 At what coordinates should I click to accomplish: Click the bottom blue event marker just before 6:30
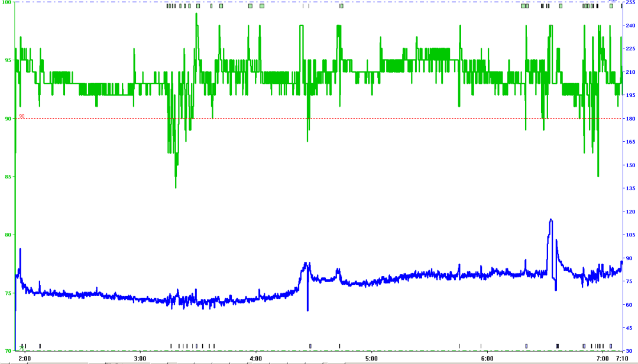(526, 346)
